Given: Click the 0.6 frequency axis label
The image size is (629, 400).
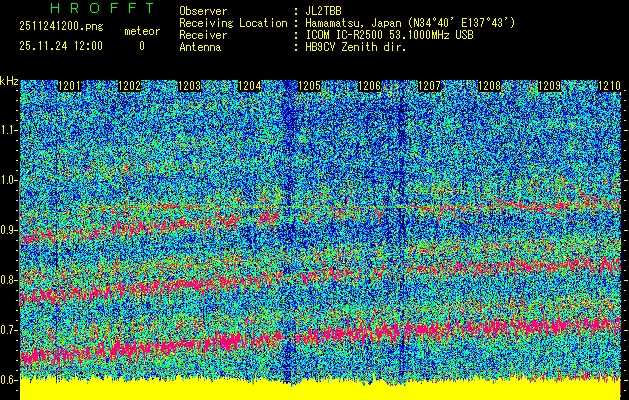Looking at the screenshot, I should tap(9, 380).
